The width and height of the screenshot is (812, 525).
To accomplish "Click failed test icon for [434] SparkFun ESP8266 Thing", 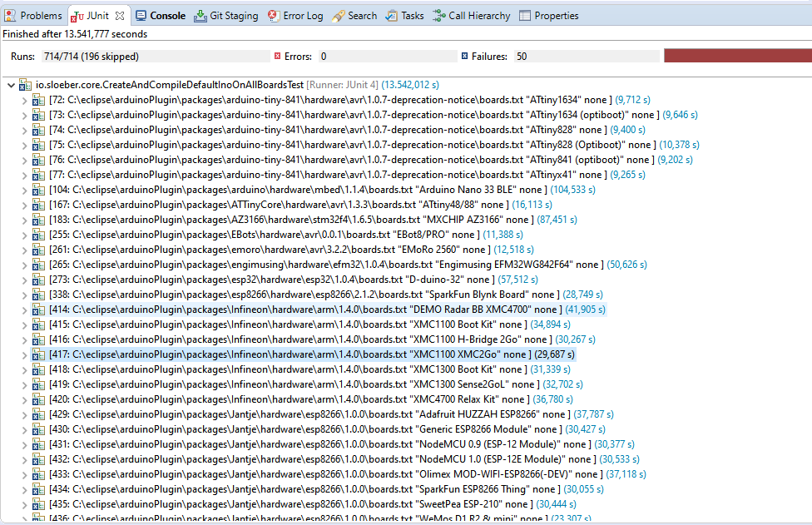I will tap(39, 490).
